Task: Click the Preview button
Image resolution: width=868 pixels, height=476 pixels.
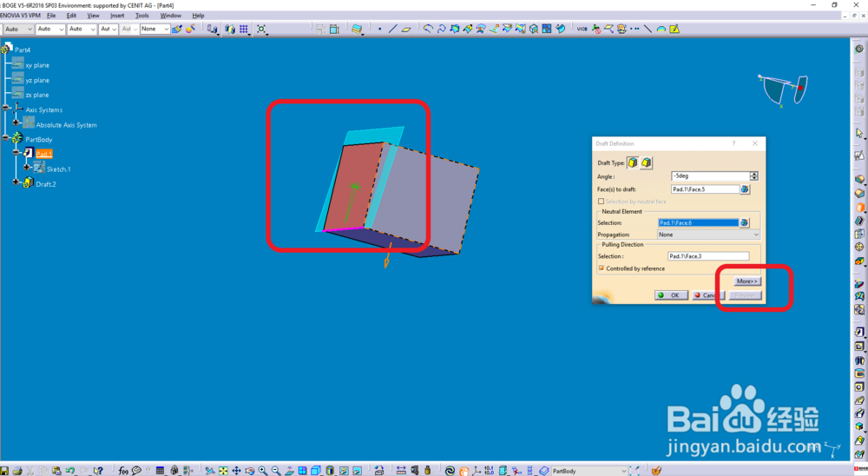Action: 745,295
